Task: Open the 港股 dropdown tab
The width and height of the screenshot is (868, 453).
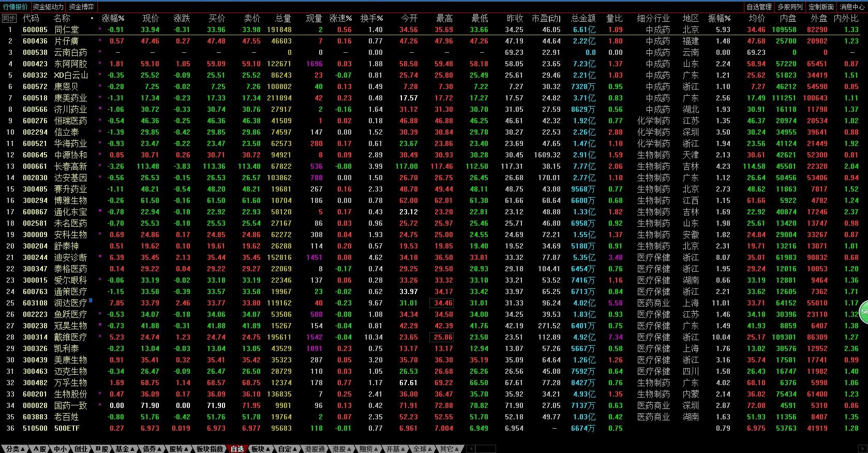Action: 341,449
